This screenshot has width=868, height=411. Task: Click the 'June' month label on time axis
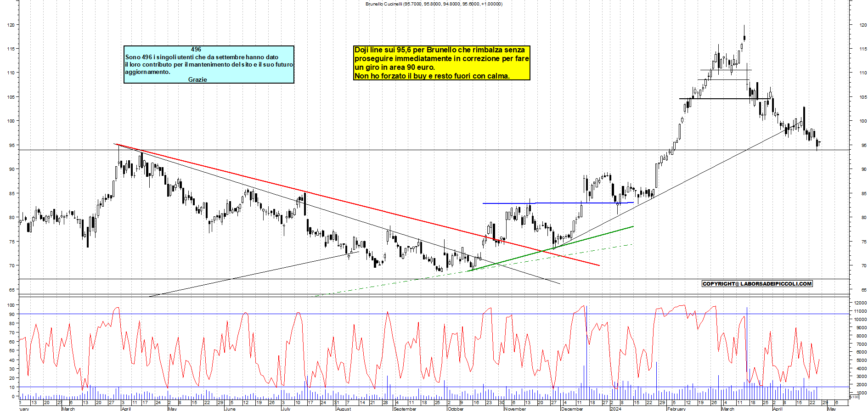[231, 409]
